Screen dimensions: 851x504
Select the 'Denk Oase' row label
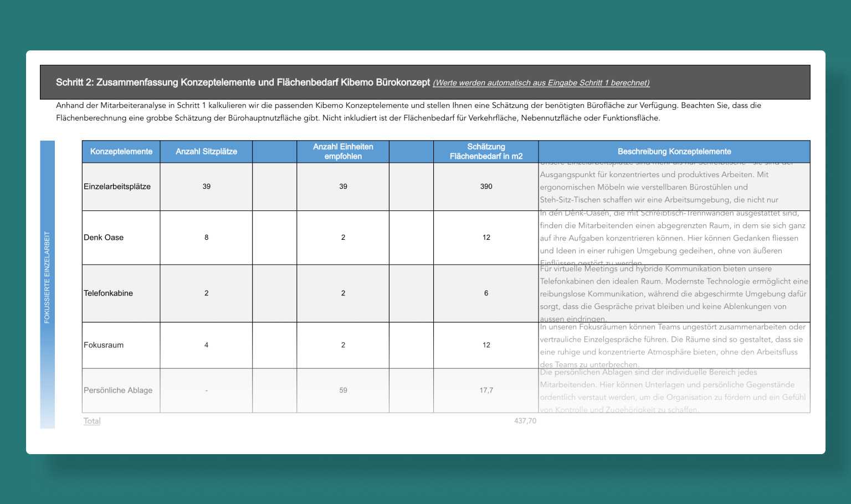(104, 238)
